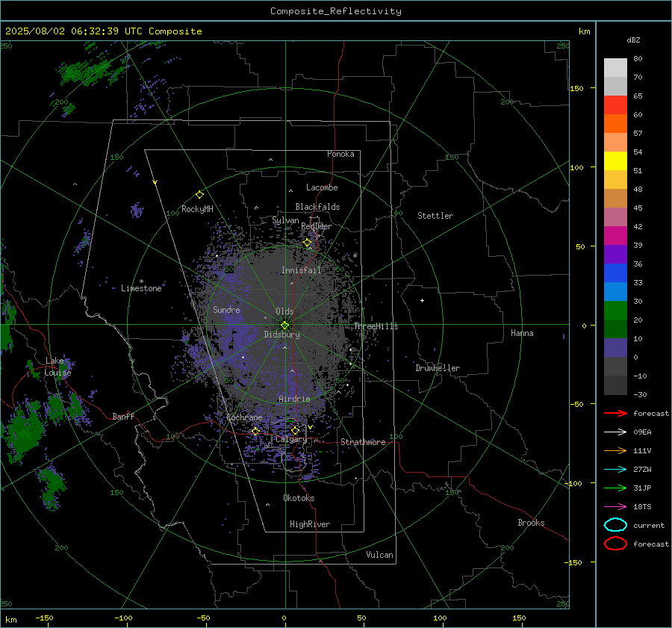Click the pink 42-45 dBZ color swatch
This screenshot has height=628, width=672.
pyautogui.click(x=615, y=217)
